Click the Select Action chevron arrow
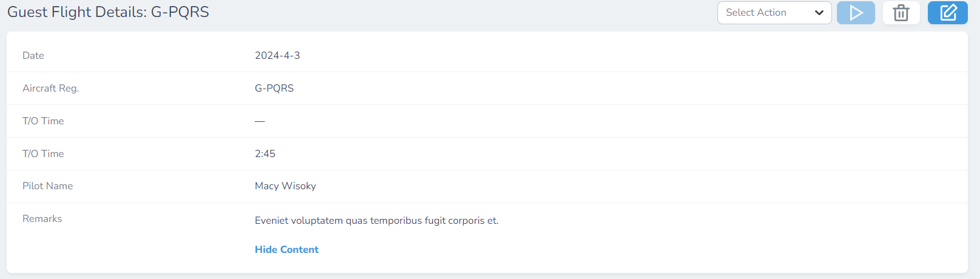This screenshot has width=980, height=279. pos(819,13)
